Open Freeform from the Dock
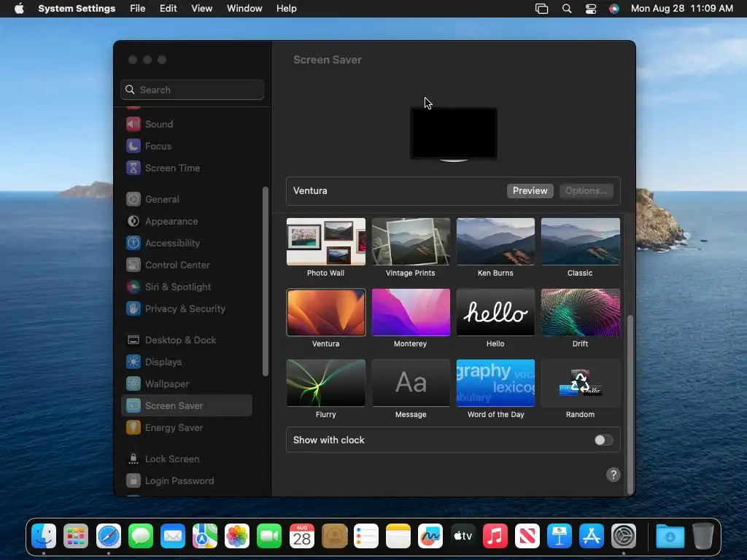Viewport: 747px width, 560px height. tap(430, 536)
